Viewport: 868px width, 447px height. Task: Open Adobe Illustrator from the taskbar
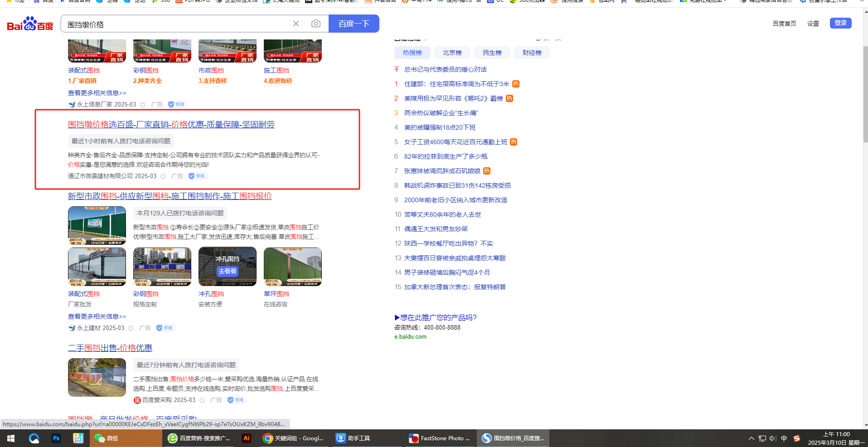click(x=247, y=438)
